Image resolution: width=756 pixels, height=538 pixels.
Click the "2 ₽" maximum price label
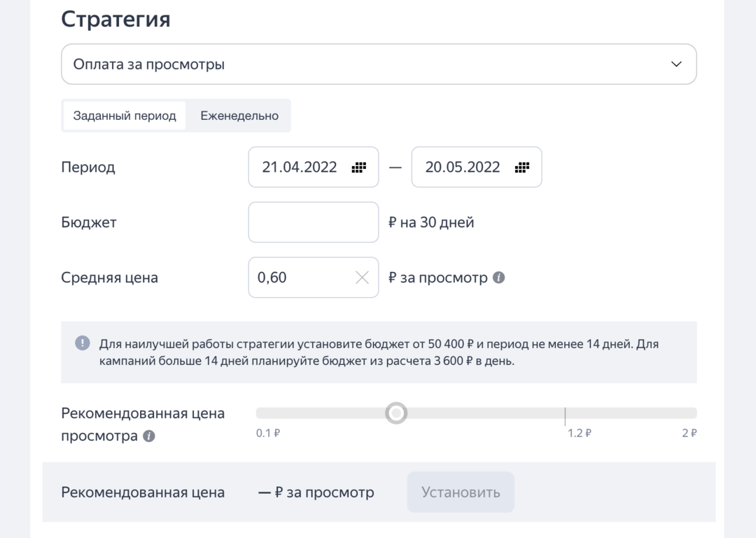(689, 433)
